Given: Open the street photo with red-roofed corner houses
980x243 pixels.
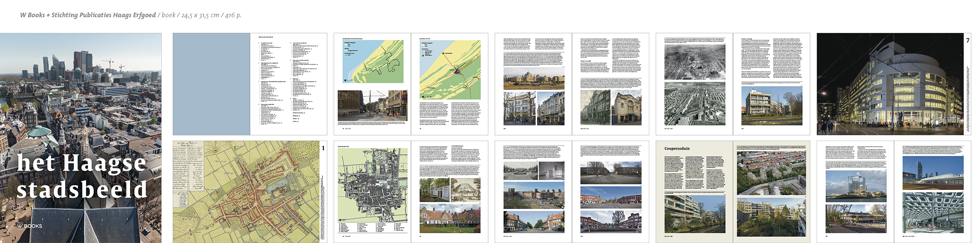Looking at the screenshot, I should coord(534,222).
